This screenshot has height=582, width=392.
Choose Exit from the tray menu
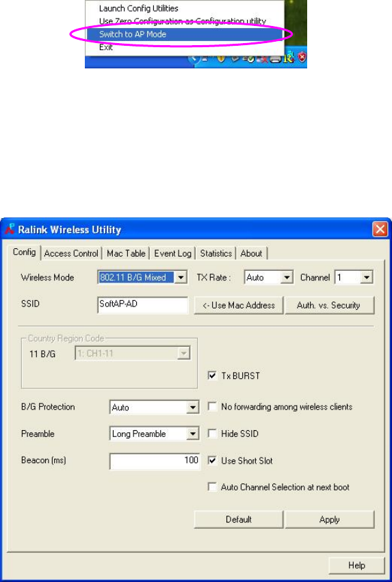click(x=106, y=47)
